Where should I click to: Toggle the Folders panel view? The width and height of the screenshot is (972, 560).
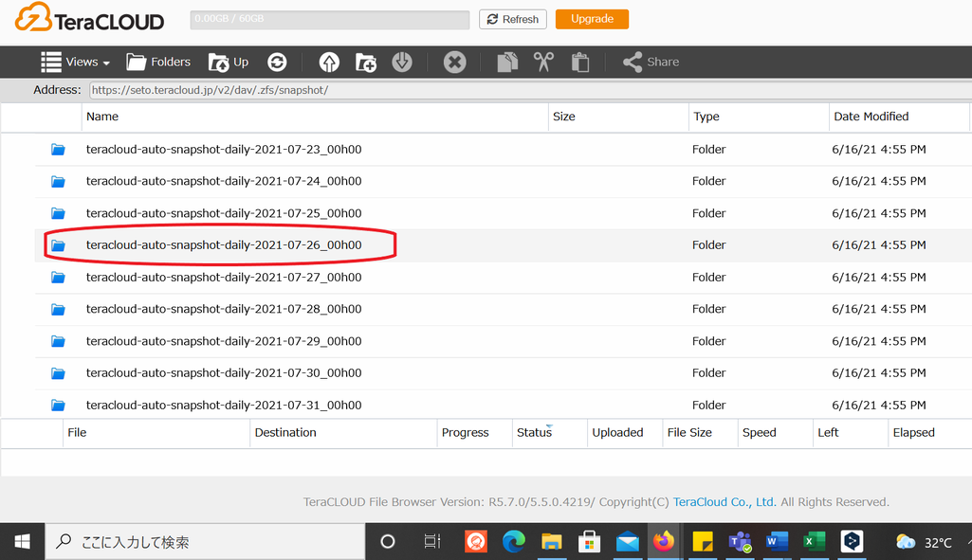point(158,62)
